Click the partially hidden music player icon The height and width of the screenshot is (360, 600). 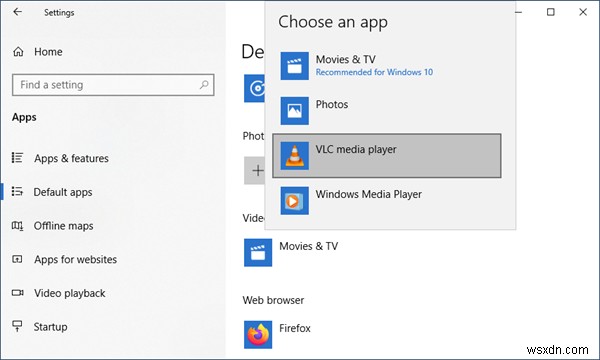pyautogui.click(x=254, y=88)
